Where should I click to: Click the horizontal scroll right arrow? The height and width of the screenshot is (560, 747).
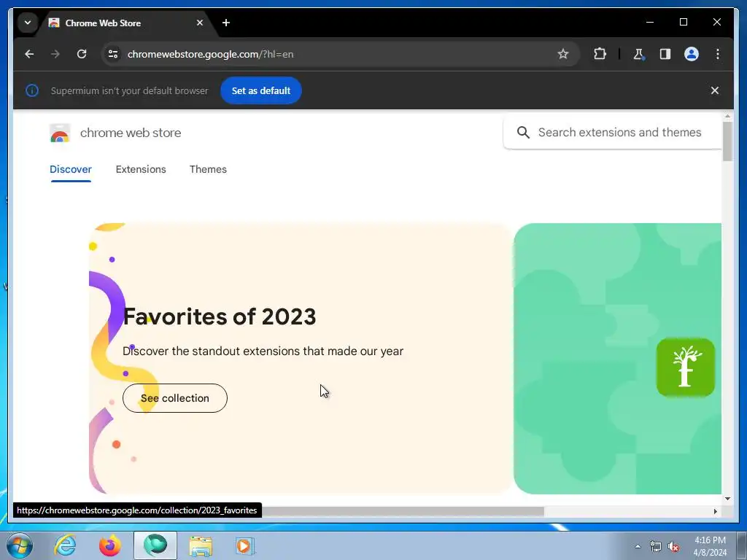[x=715, y=511]
